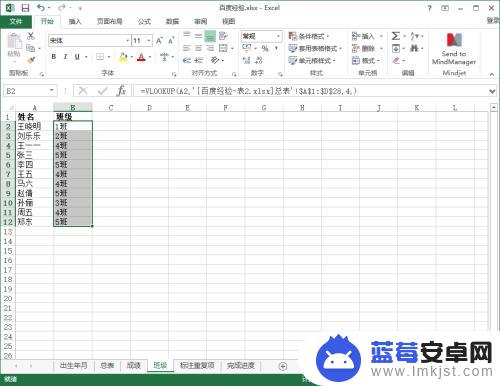Click Send to MindManager button

click(454, 49)
